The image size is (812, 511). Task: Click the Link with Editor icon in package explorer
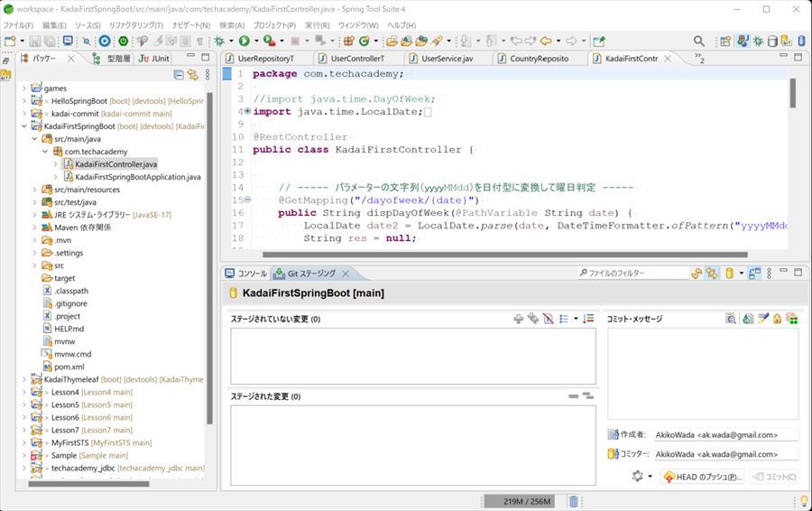point(192,75)
